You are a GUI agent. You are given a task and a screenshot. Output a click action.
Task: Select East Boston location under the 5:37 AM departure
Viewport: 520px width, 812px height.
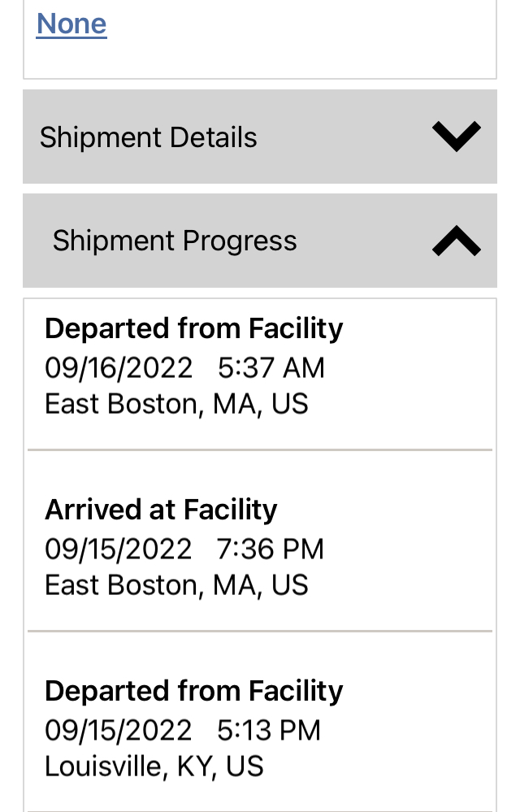[x=176, y=404]
